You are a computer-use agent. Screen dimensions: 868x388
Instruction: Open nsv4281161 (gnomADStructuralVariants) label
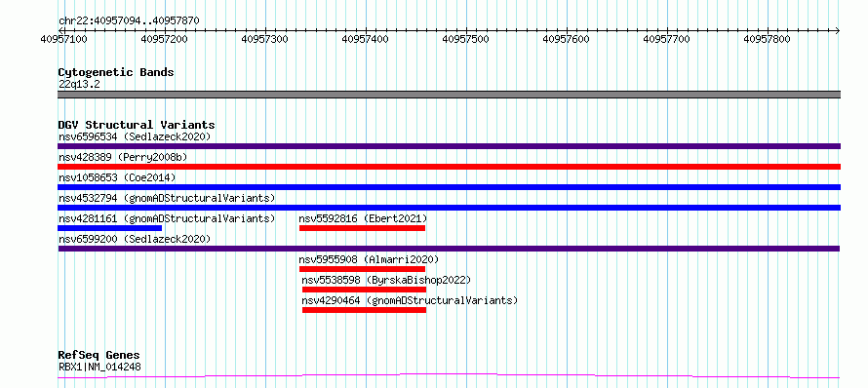click(167, 218)
